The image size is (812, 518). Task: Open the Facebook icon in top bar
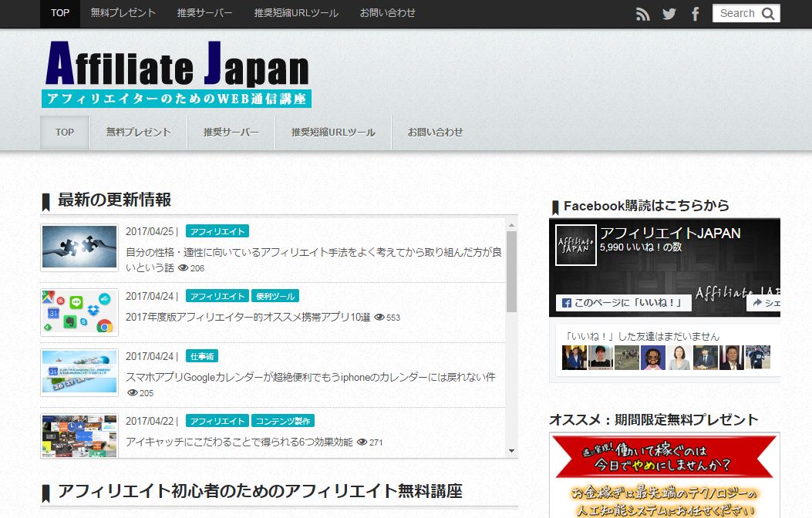695,14
